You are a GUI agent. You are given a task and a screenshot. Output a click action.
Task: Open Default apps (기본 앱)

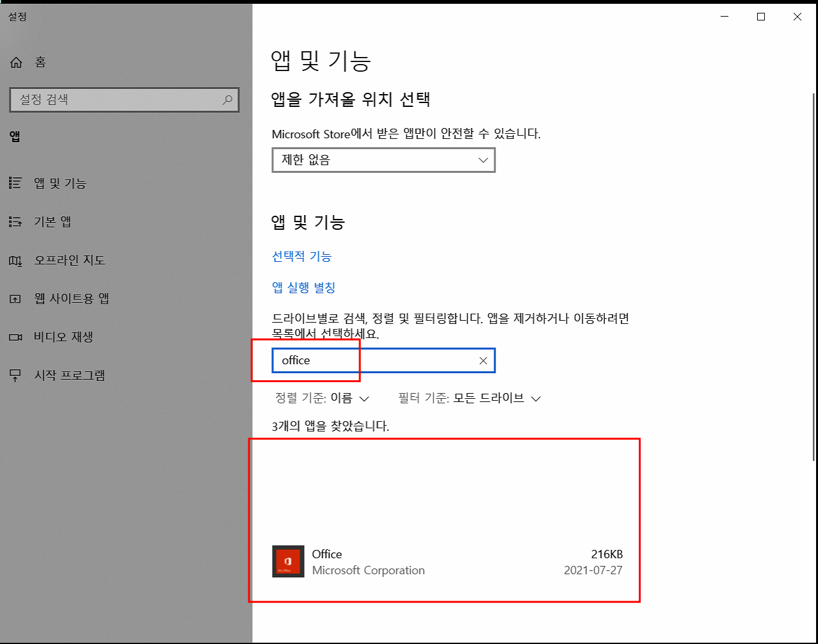[x=52, y=221]
